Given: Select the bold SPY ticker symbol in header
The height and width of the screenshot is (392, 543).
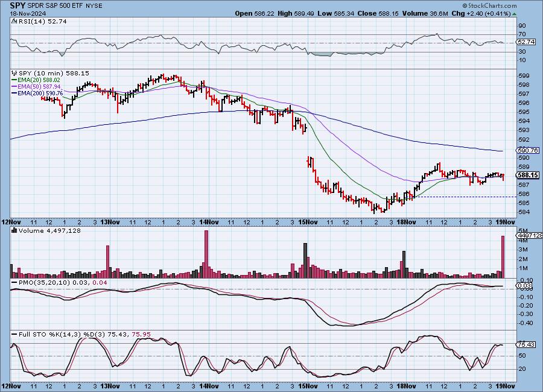Looking at the screenshot, I should (x=17, y=5).
